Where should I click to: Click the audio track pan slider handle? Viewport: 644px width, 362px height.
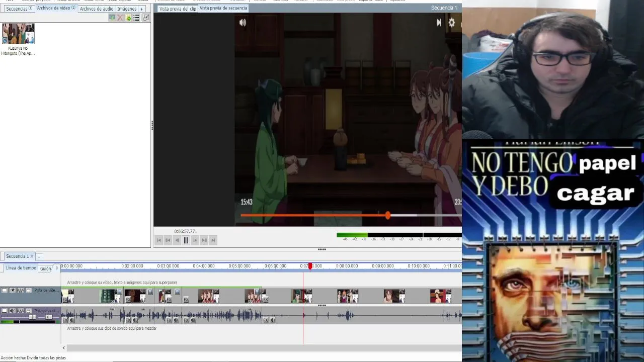click(x=49, y=317)
